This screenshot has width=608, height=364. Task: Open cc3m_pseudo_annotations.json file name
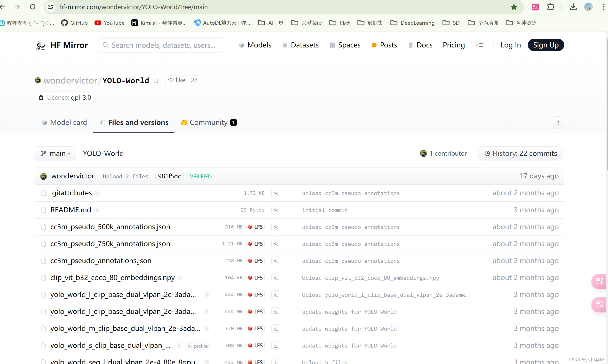pyautogui.click(x=101, y=261)
